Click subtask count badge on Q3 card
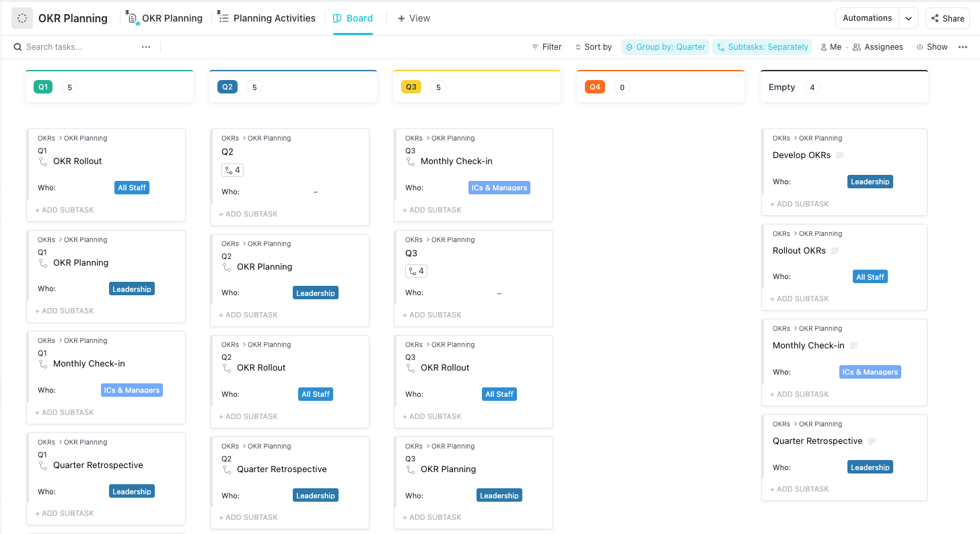This screenshot has width=980, height=534. click(416, 271)
